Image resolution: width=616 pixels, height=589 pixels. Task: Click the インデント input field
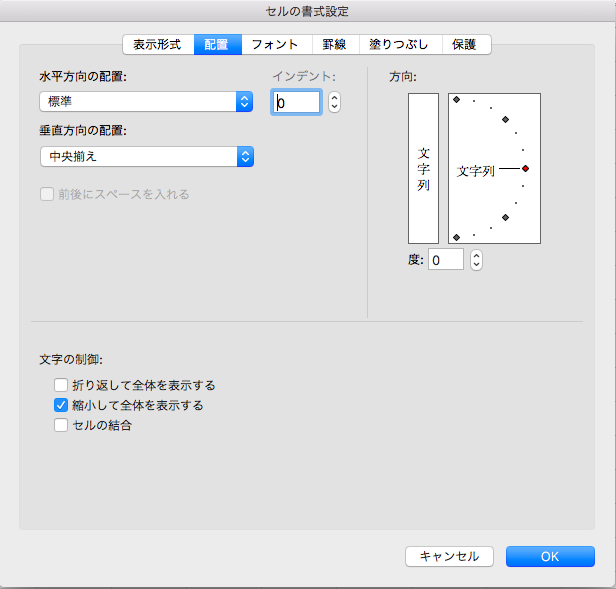(x=296, y=102)
